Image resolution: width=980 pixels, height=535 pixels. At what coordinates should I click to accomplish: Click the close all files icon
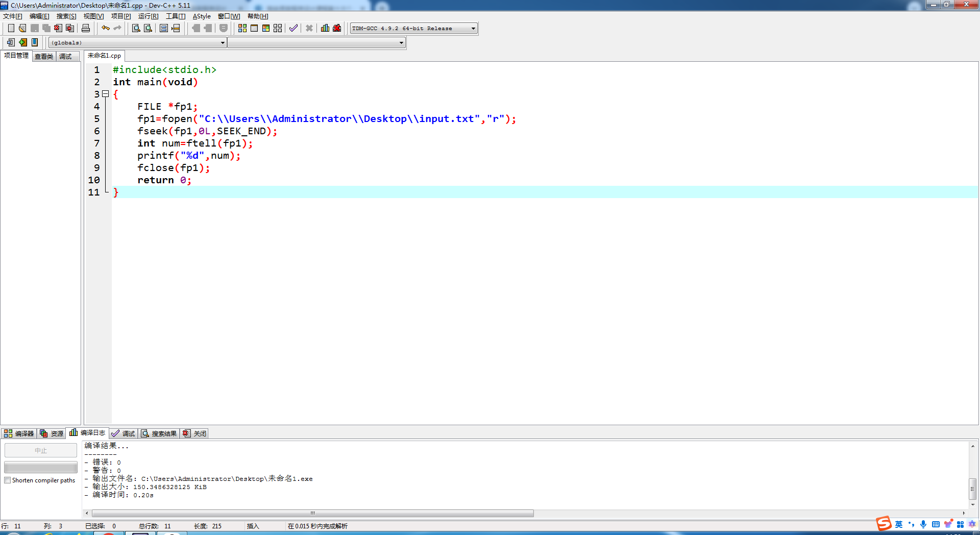(70, 28)
